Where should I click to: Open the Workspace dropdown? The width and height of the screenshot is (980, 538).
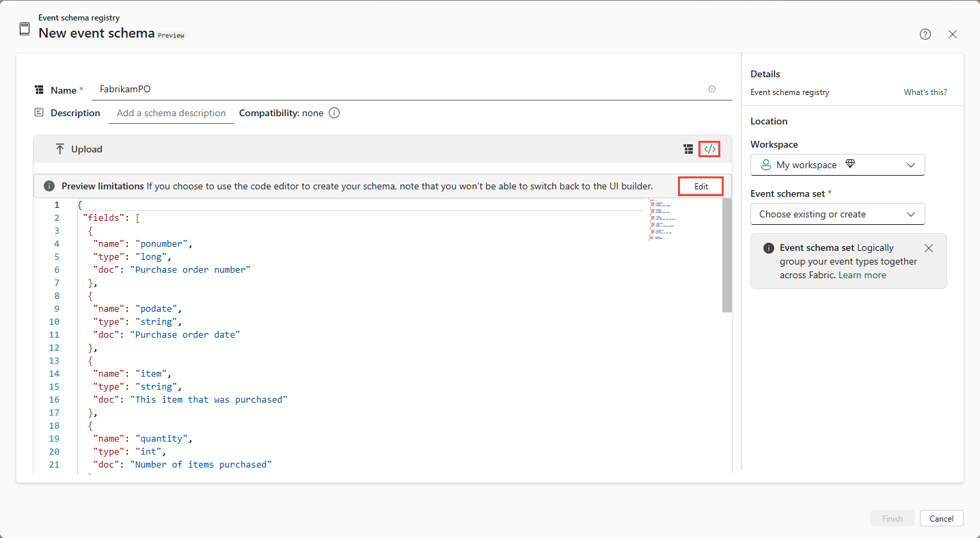[x=910, y=164]
